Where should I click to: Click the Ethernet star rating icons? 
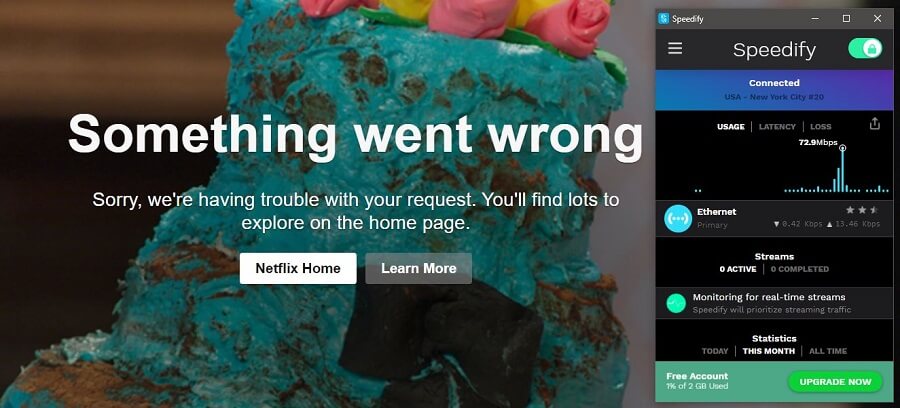(862, 211)
